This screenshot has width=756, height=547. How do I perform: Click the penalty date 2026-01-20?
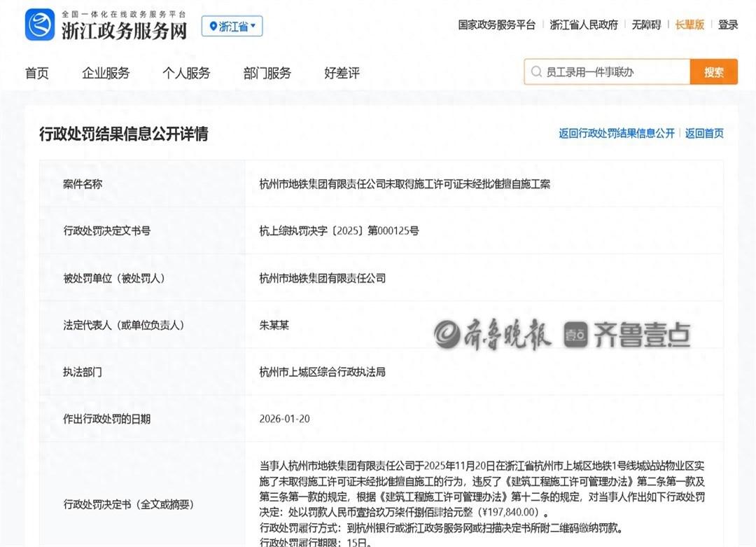click(x=284, y=419)
